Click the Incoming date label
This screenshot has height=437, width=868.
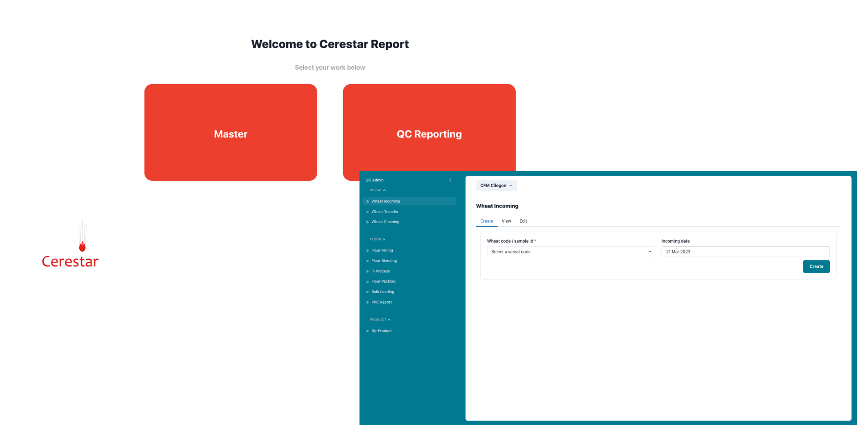pos(675,241)
